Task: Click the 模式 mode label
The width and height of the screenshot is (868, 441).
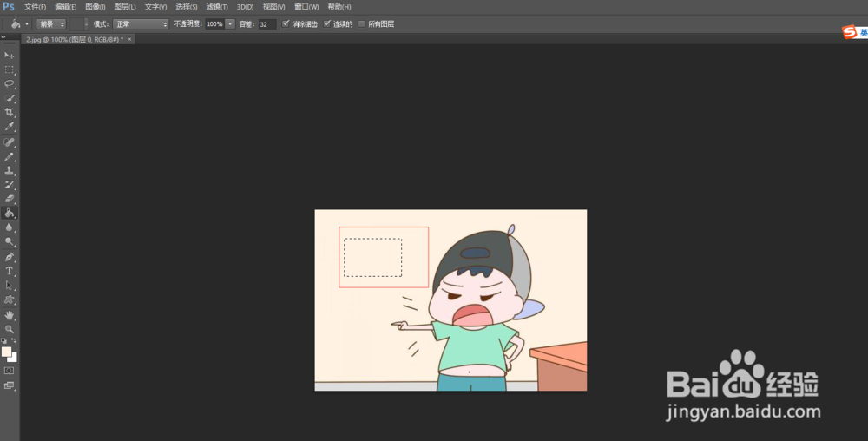Action: click(101, 23)
